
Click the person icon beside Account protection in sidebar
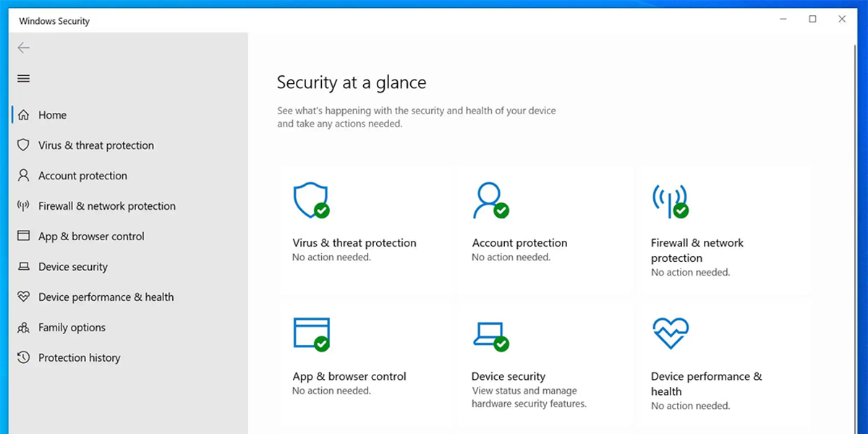(x=24, y=176)
